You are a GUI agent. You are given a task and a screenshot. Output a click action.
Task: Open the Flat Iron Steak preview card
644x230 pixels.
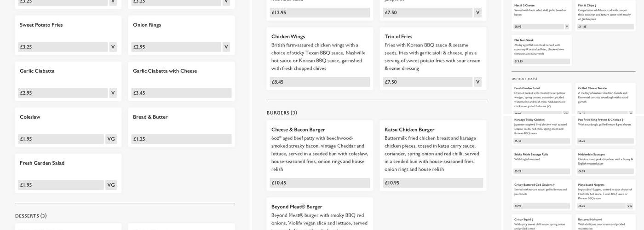(541, 51)
